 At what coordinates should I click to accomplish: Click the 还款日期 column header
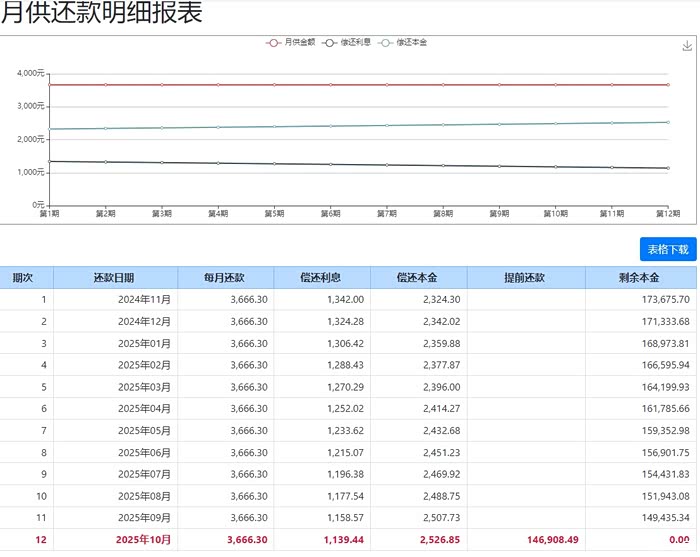pos(114,278)
